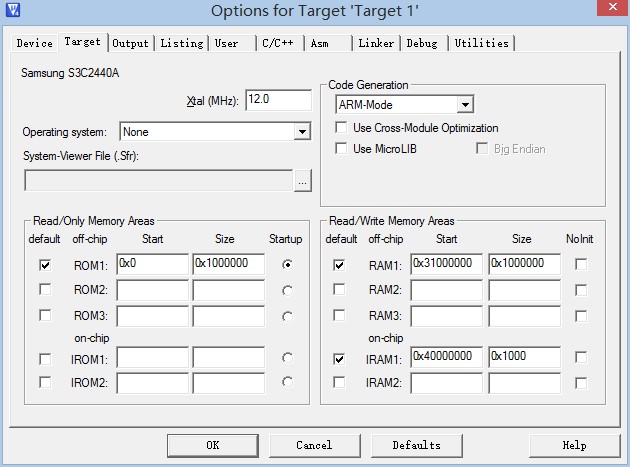The width and height of the screenshot is (630, 467).
Task: Uncheck the ROM1 default checkbox
Action: [45, 265]
